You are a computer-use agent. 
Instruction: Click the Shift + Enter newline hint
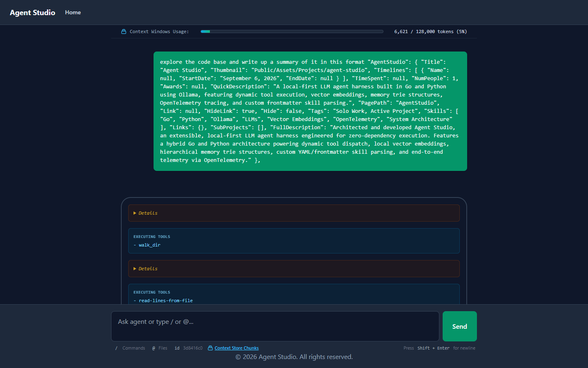439,348
